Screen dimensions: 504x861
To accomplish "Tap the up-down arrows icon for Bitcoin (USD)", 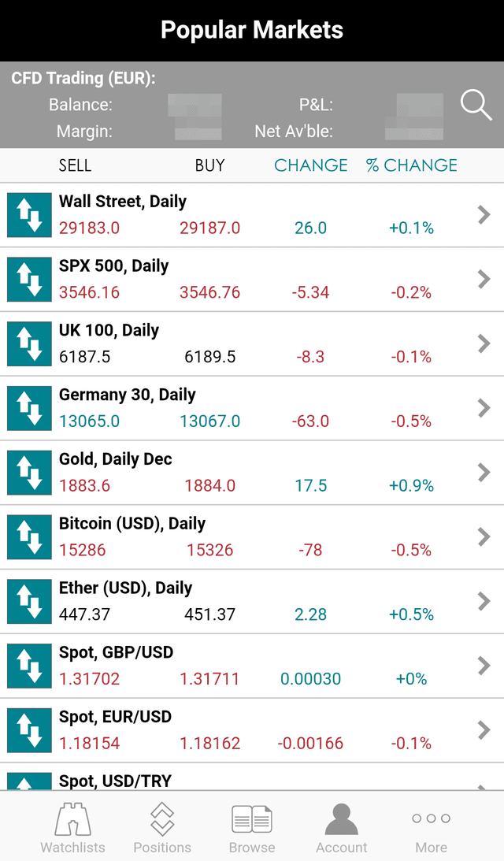I will pos(29,537).
